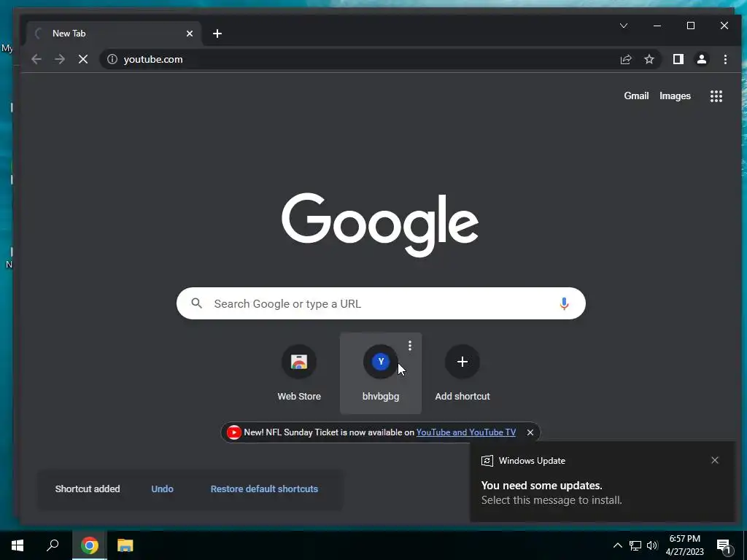Open Gmail link
747x560 pixels.
[636, 96]
